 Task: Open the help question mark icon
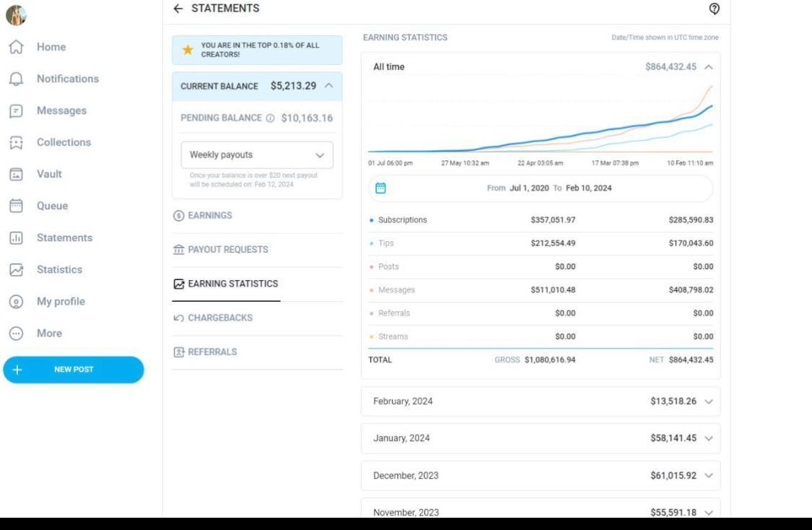pos(714,9)
